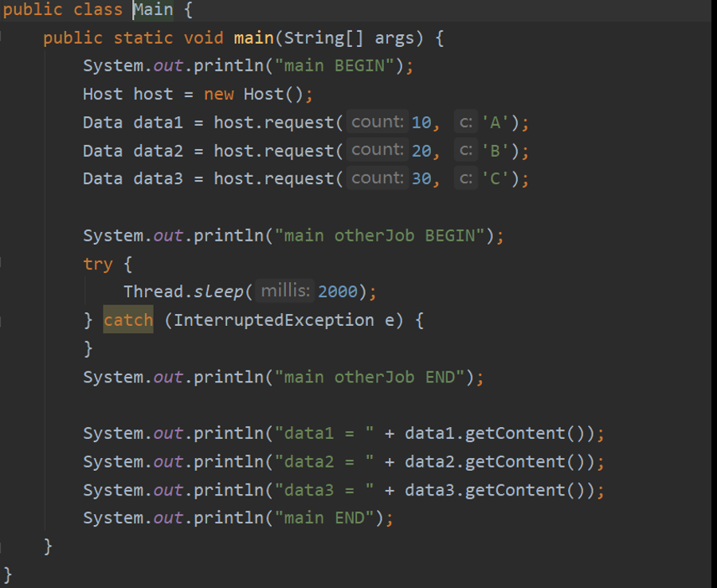This screenshot has width=717, height=588.
Task: Click the number 10 argument
Action: pos(421,123)
